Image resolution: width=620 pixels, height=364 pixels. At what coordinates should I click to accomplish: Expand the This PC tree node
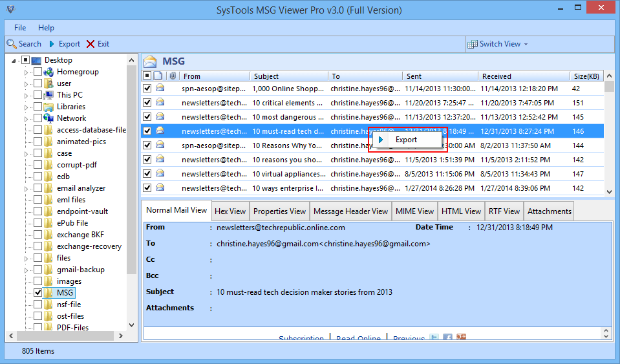pyautogui.click(x=26, y=95)
